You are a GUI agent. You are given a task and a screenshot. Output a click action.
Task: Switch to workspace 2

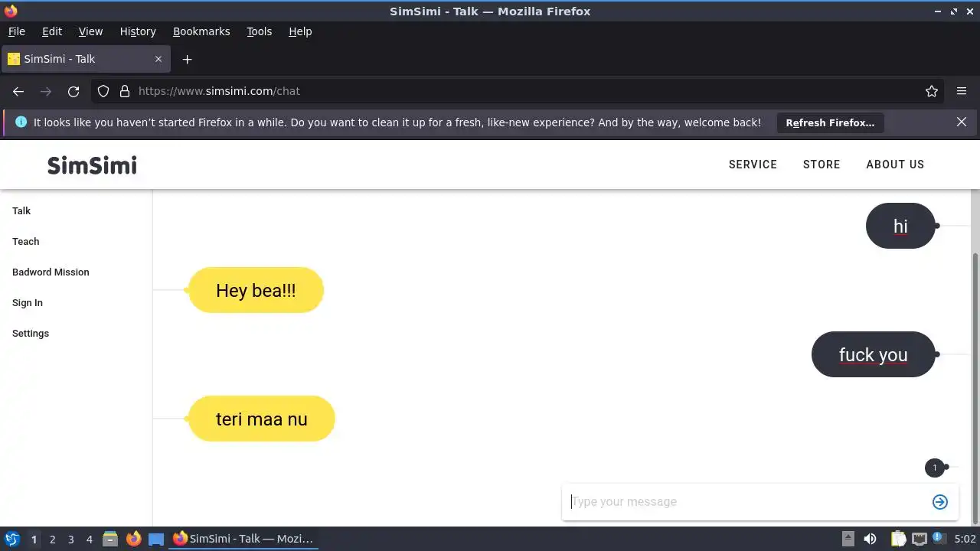click(x=52, y=540)
